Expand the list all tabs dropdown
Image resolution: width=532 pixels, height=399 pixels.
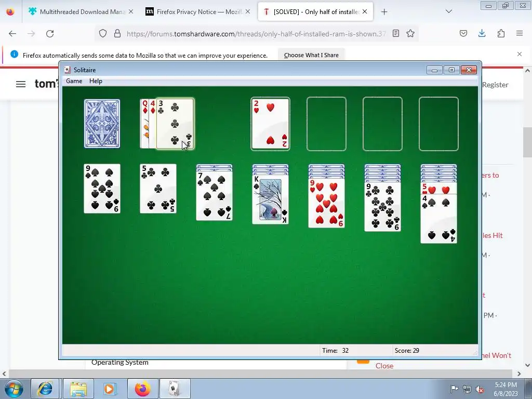point(449,11)
